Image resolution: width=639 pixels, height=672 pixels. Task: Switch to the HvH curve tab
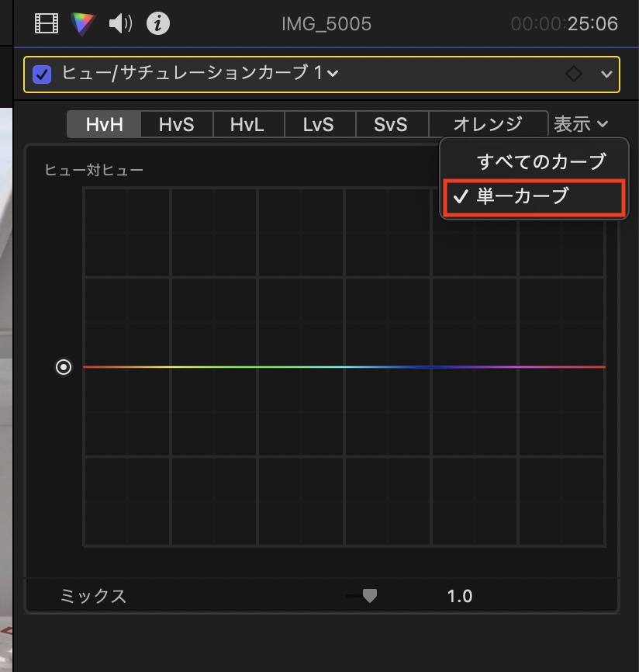point(104,124)
